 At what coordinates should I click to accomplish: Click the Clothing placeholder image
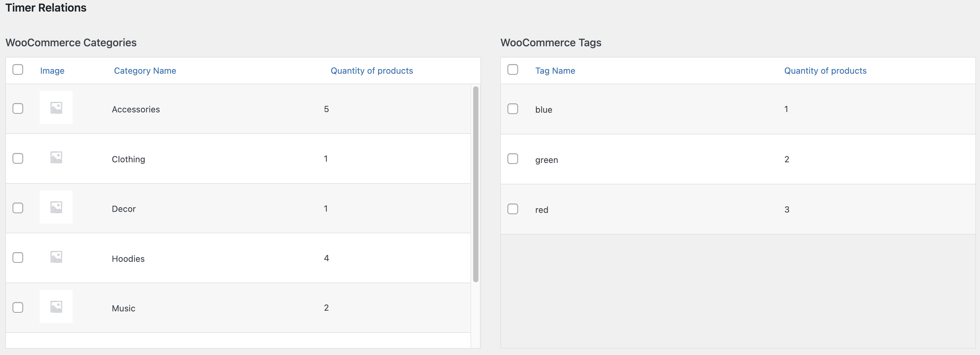click(56, 157)
